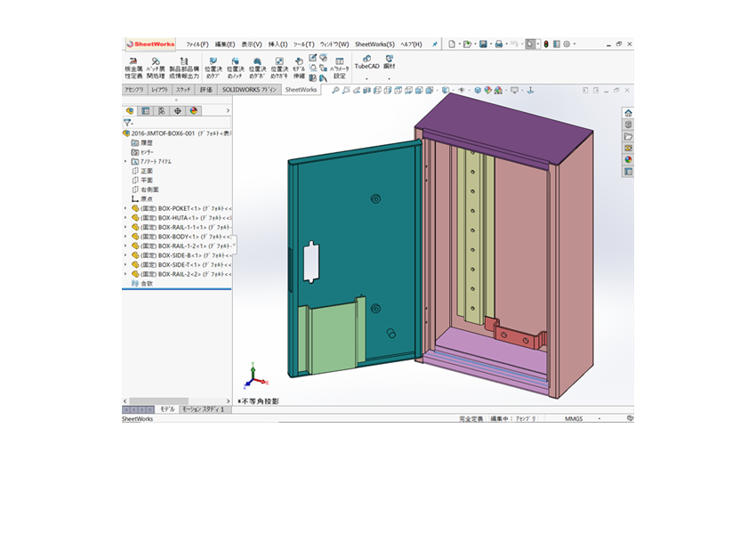Open パラメータ設定 parameter settings

[340, 69]
